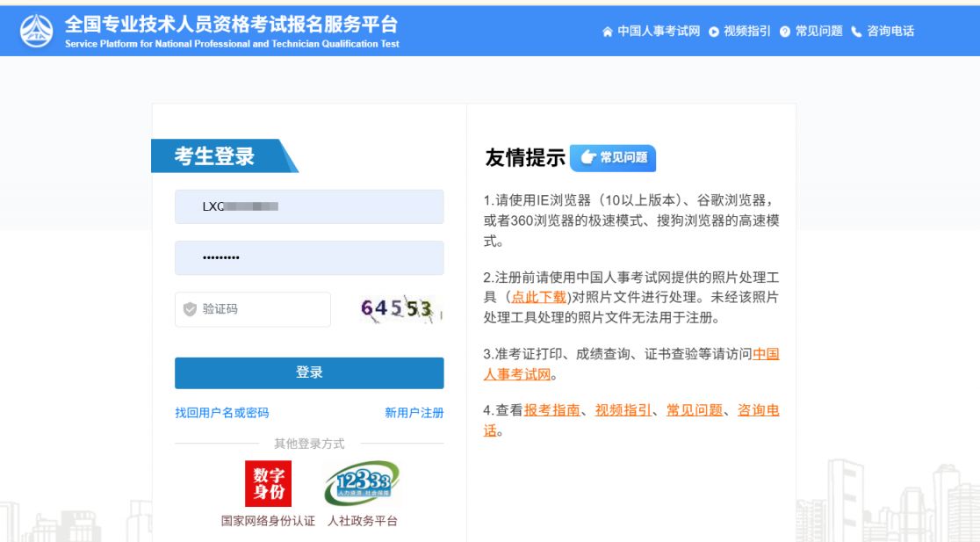Click the username input field
980x542 pixels.
pyautogui.click(x=309, y=206)
